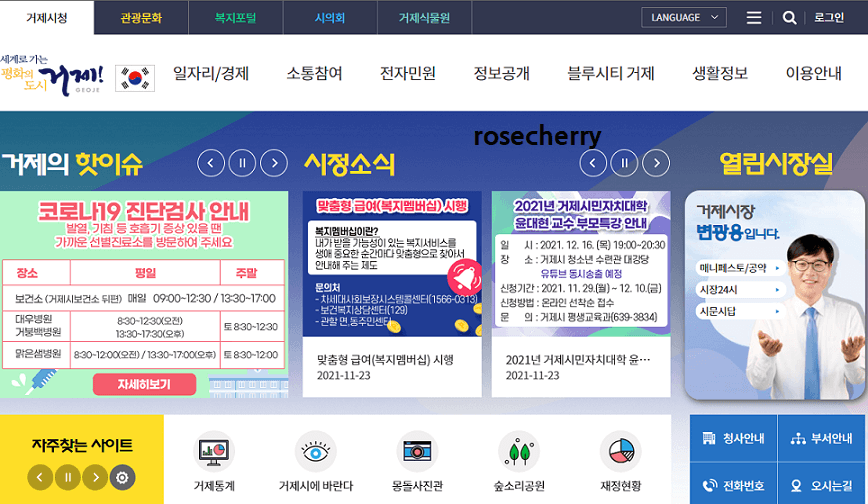Show previous 핫이슈 slide
This screenshot has width=868, height=504.
(x=211, y=163)
